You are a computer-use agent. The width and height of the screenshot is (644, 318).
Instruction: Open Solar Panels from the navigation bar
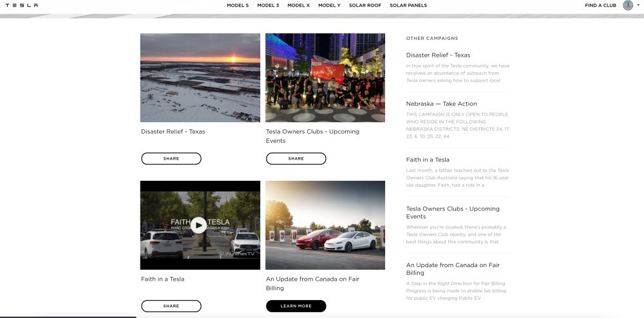[408, 5]
